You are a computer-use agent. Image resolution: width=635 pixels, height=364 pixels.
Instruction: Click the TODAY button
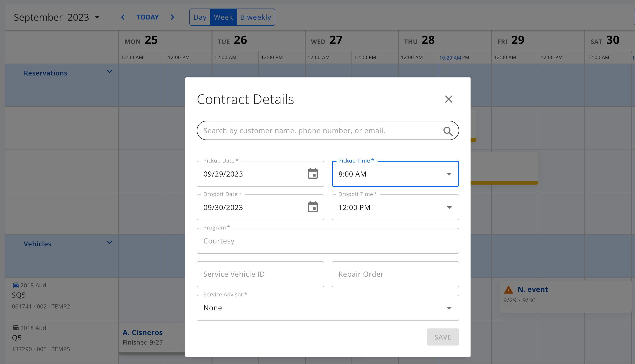[147, 17]
